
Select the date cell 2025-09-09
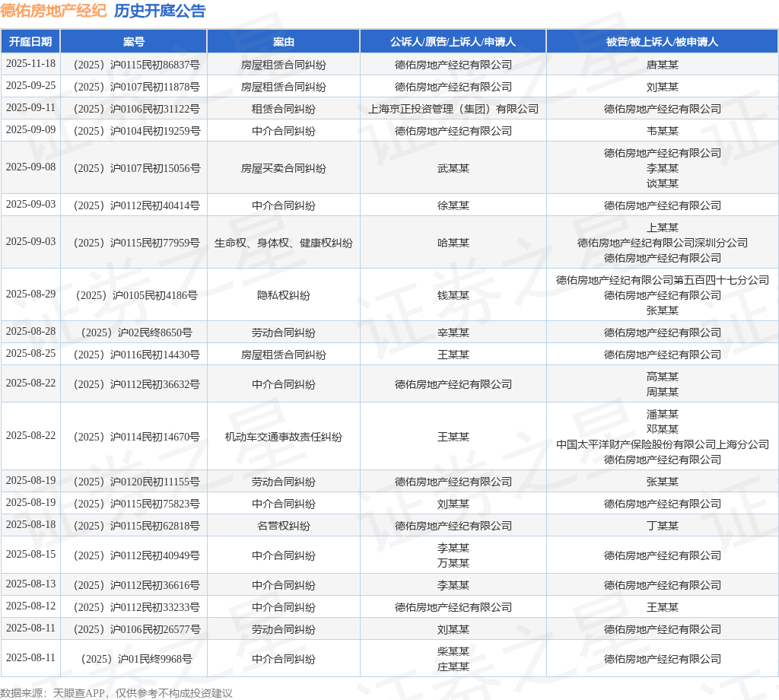[x=30, y=130]
